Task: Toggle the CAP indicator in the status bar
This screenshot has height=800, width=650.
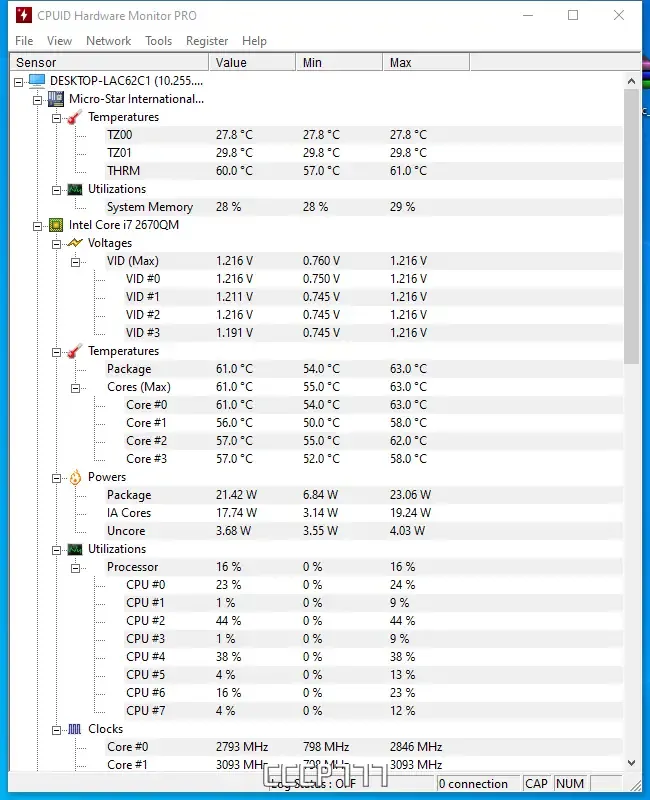Action: tap(537, 783)
